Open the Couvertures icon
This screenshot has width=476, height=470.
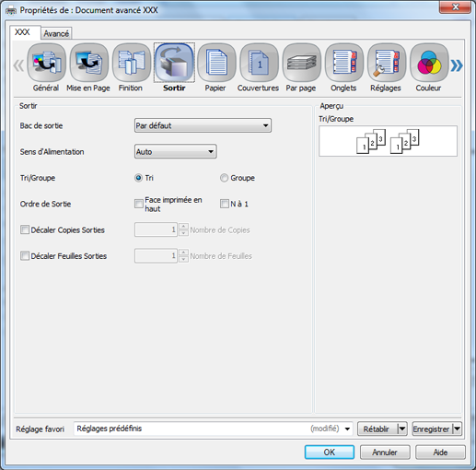coord(259,63)
